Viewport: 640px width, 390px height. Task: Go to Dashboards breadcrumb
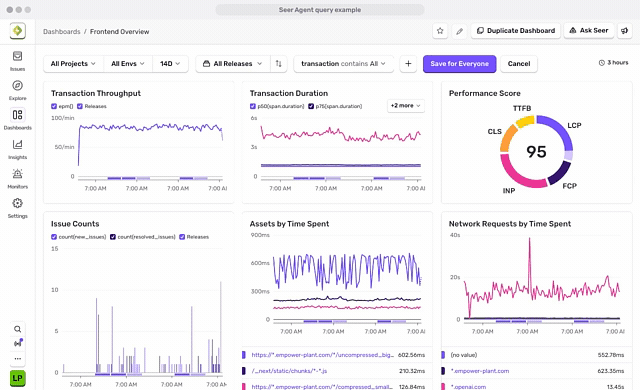click(62, 31)
